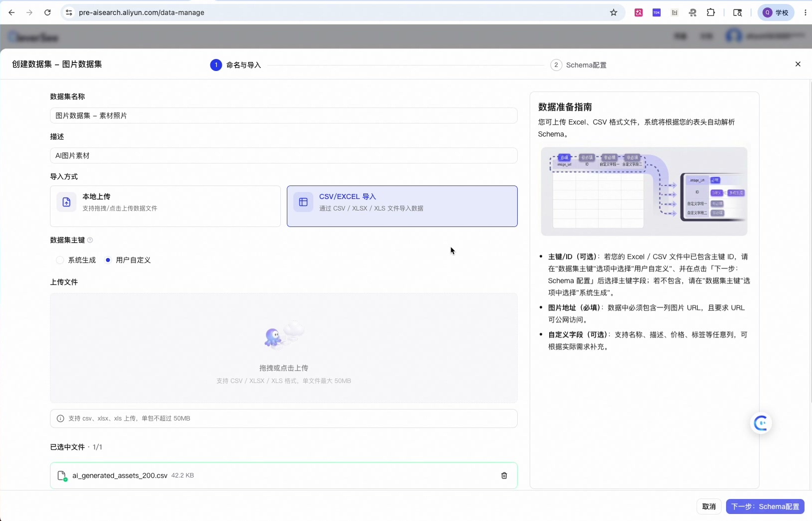Bookmark this page with the star icon
The height and width of the screenshot is (521, 812).
(614, 12)
